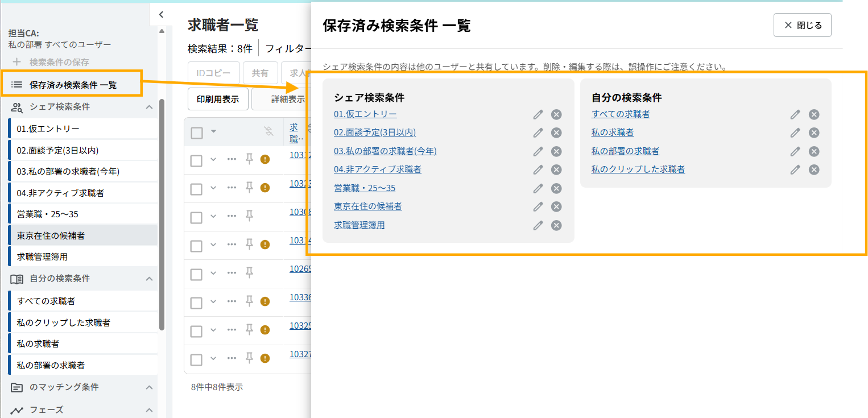Edit the すべての求職者 search condition
This screenshot has width=868, height=418.
(795, 114)
